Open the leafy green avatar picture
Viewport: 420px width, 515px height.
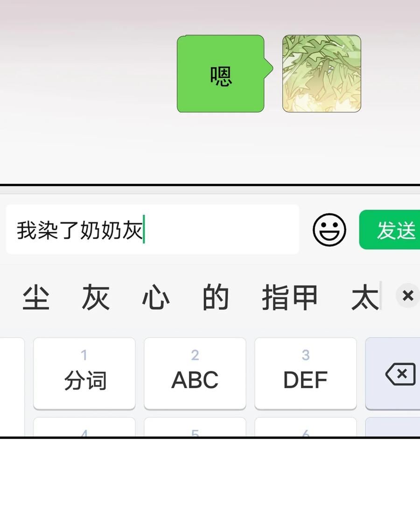pyautogui.click(x=322, y=74)
